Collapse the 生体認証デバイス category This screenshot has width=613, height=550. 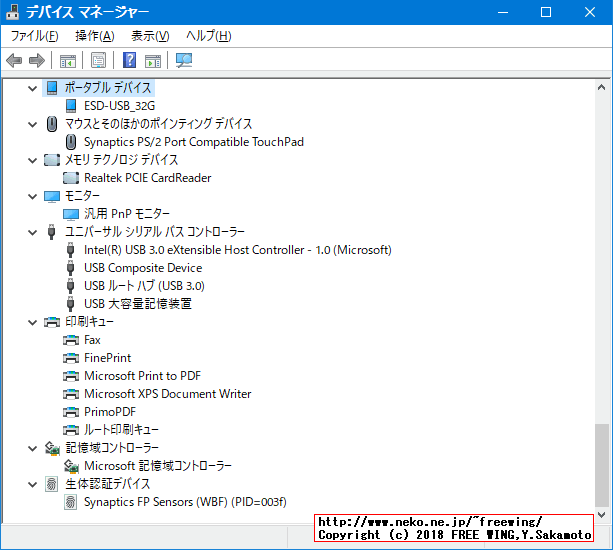click(x=33, y=484)
